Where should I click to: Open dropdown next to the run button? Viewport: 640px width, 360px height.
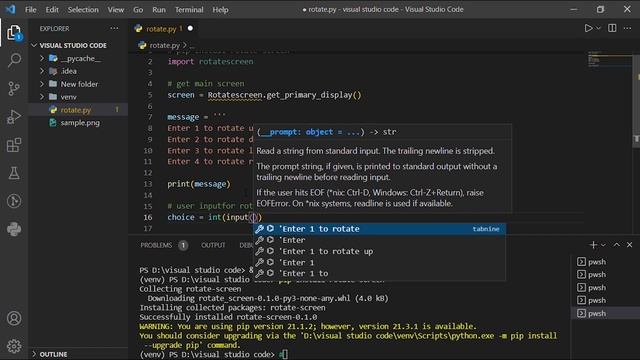(598, 28)
